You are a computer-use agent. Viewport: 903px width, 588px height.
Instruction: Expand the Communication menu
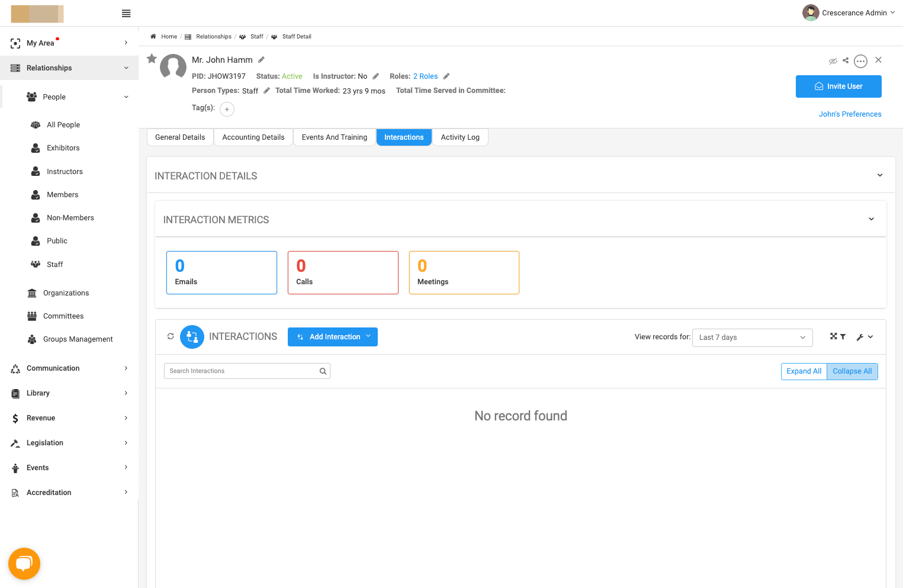(x=69, y=368)
